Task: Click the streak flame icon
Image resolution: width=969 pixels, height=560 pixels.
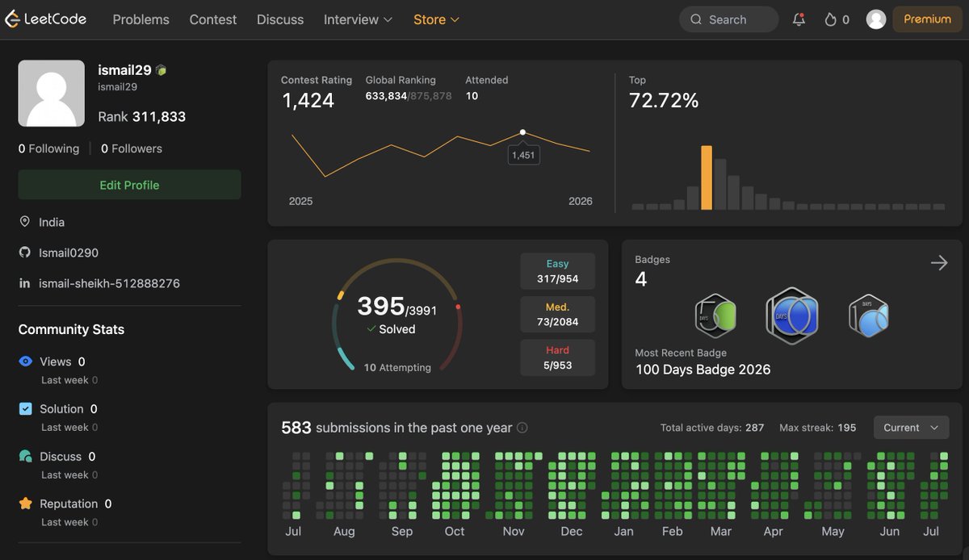Action: (830, 19)
